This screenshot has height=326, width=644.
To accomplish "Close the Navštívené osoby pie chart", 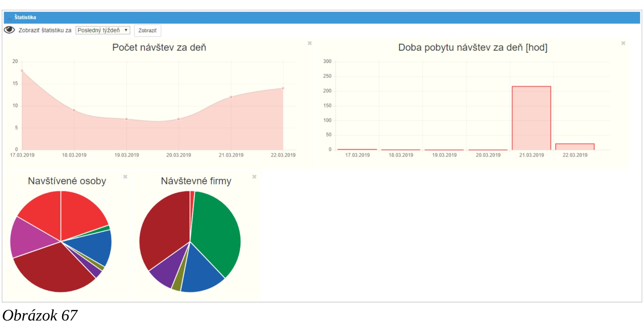I will tap(125, 177).
